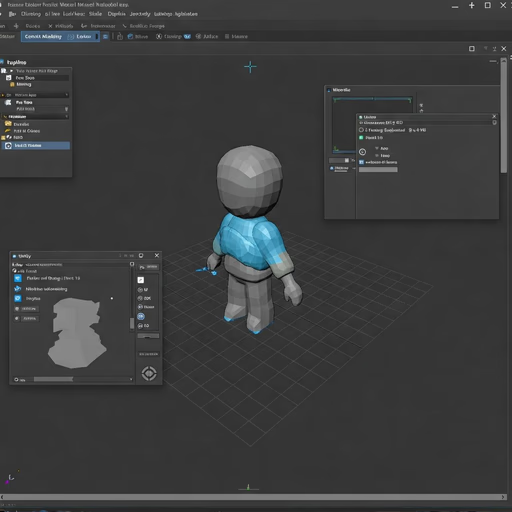Viewport: 512px width, 512px height.
Task: Click the empty gray field in right inner dialog
Action: [378, 170]
